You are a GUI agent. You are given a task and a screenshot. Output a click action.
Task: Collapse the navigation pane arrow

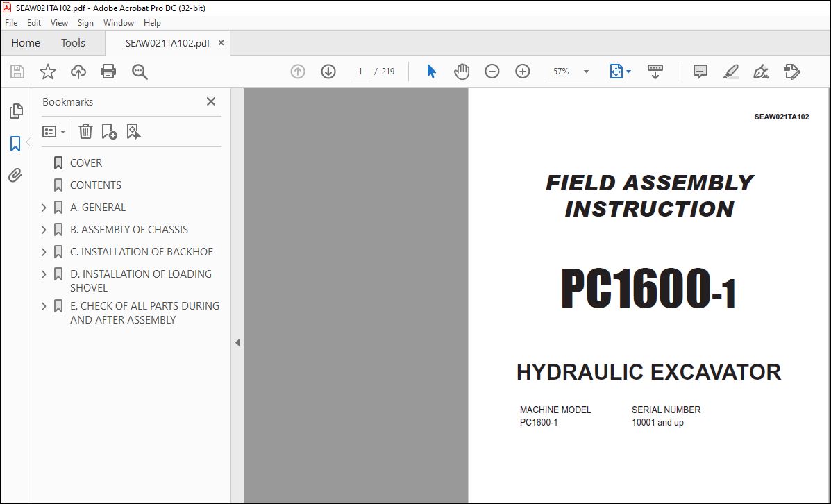click(237, 343)
